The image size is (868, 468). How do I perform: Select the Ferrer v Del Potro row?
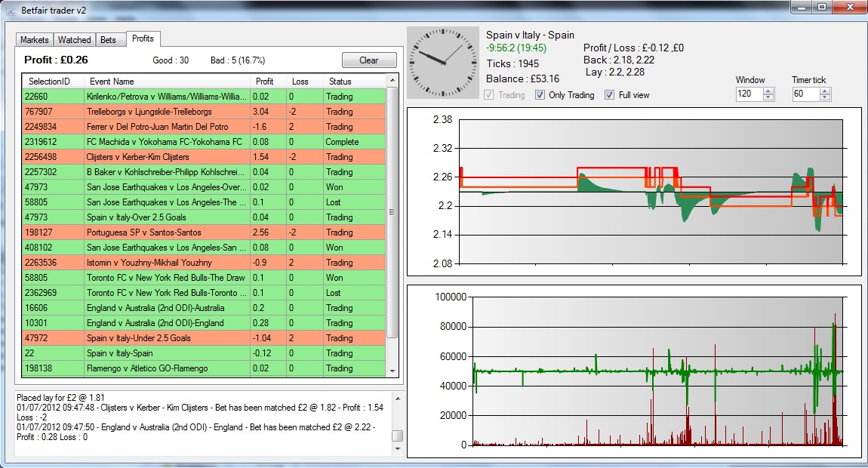(x=204, y=126)
